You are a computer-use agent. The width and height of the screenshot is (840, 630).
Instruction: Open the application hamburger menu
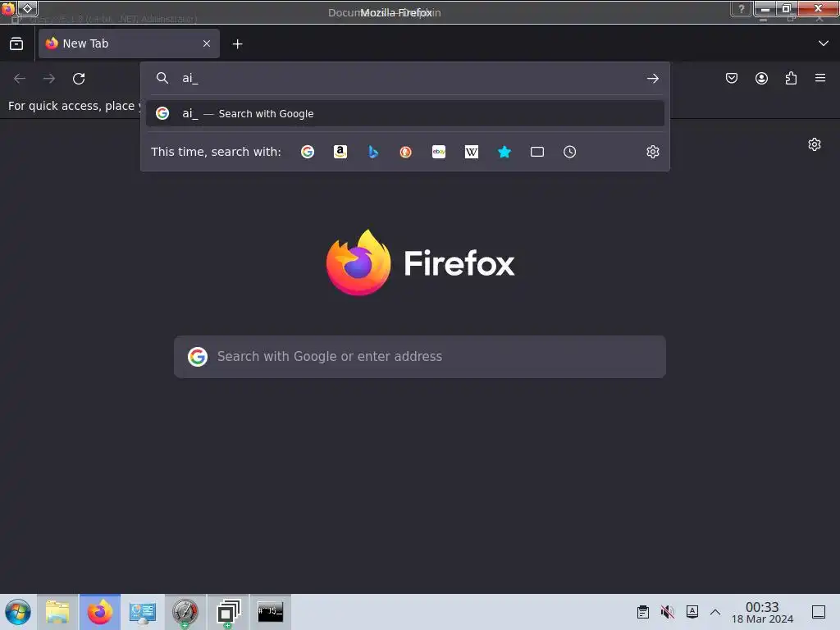point(820,78)
